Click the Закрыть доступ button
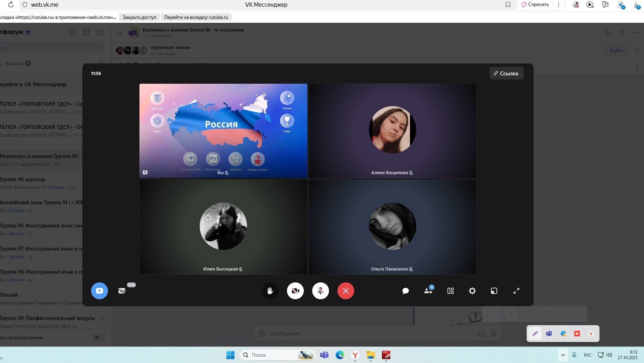Image resolution: width=644 pixels, height=363 pixels. point(139,17)
